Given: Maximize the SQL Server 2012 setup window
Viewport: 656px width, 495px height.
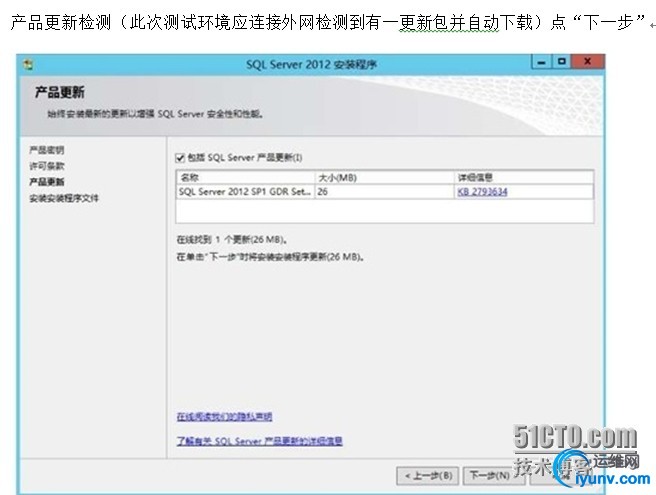Looking at the screenshot, I should coord(561,62).
